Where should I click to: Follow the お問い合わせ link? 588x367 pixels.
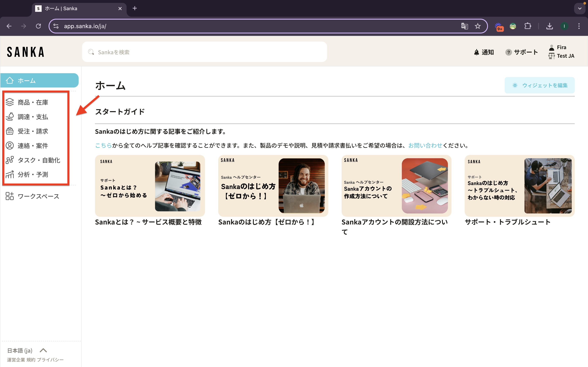coord(425,145)
